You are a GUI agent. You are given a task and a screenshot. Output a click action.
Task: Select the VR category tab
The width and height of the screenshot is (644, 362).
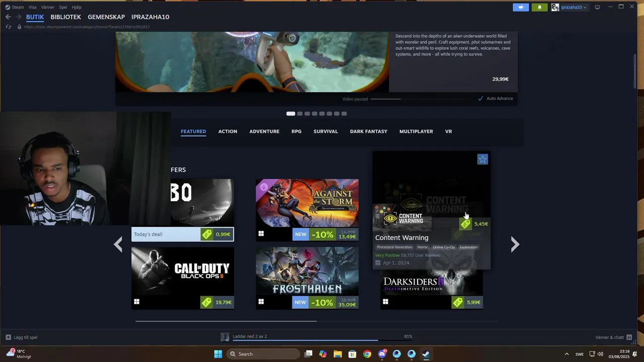pyautogui.click(x=448, y=131)
